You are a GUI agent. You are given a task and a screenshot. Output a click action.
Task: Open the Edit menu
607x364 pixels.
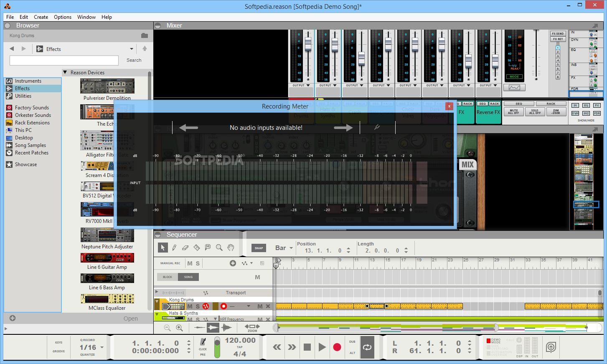coord(24,17)
